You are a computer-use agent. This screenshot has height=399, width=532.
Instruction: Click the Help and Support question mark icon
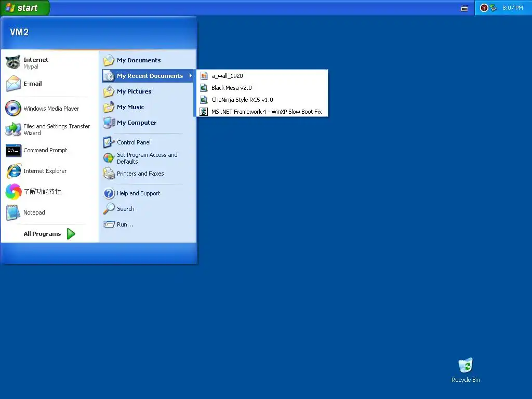point(109,193)
